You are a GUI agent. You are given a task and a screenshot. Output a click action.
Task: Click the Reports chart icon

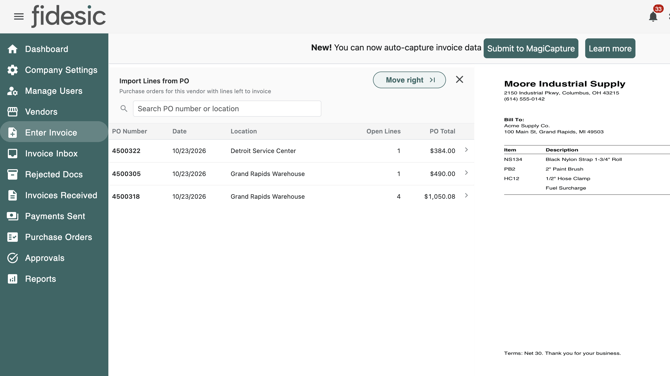click(12, 279)
